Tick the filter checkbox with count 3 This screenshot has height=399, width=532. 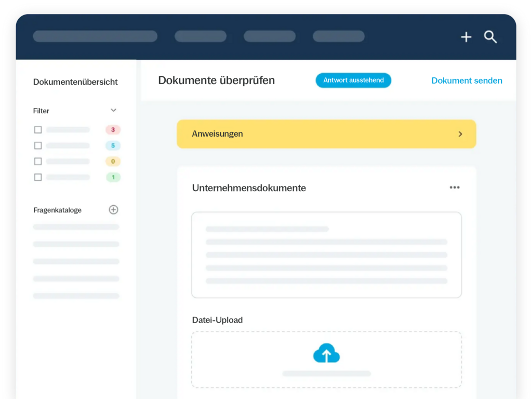point(38,129)
